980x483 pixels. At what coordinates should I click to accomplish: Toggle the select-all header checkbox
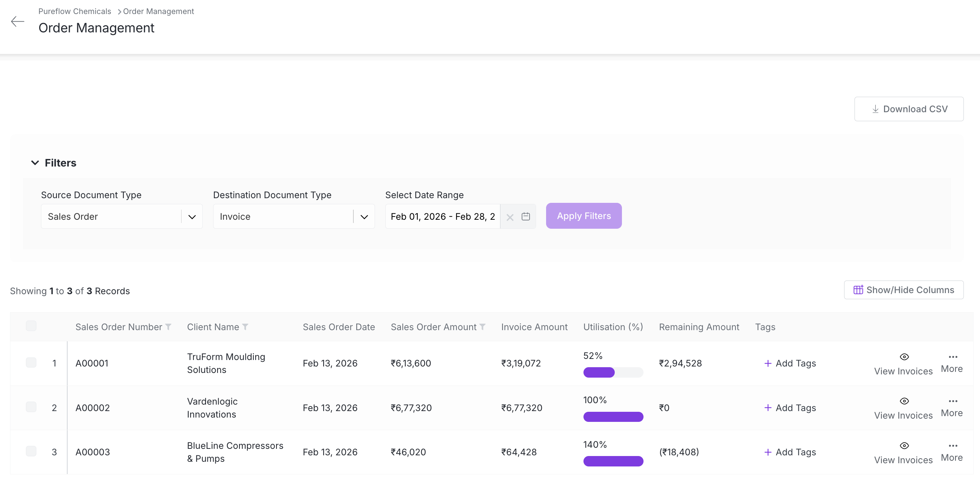[x=31, y=326]
